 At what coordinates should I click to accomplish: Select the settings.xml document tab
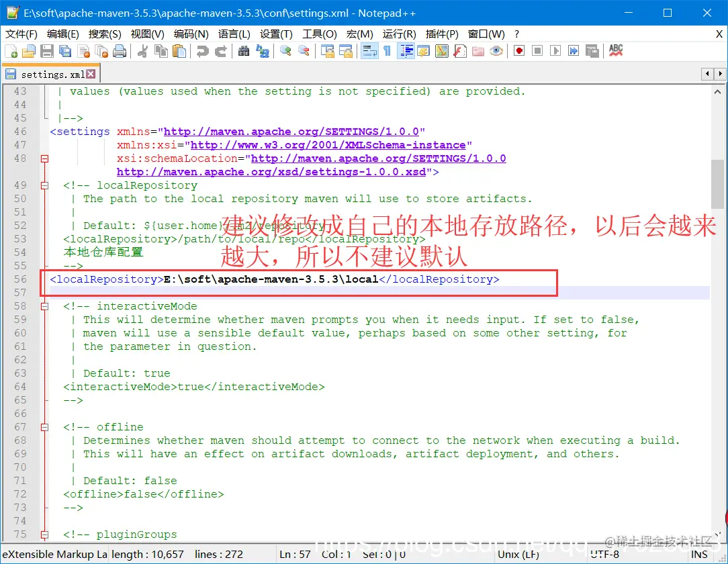(x=50, y=75)
